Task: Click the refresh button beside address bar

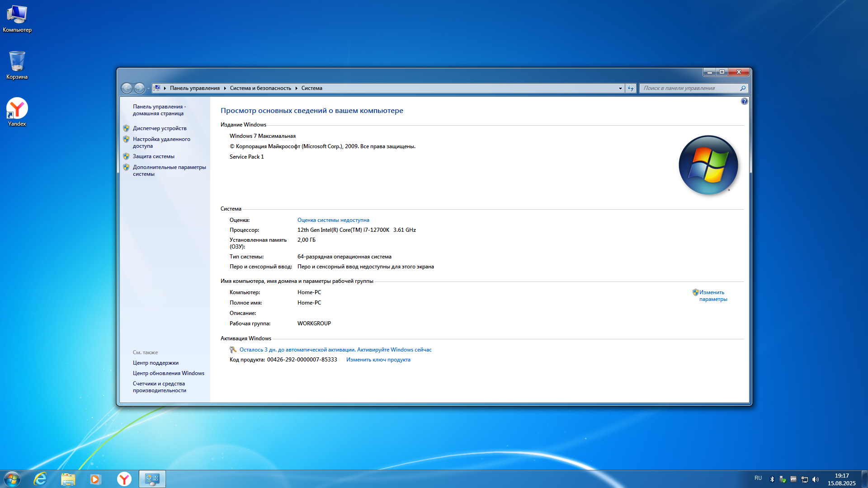Action: [631, 88]
